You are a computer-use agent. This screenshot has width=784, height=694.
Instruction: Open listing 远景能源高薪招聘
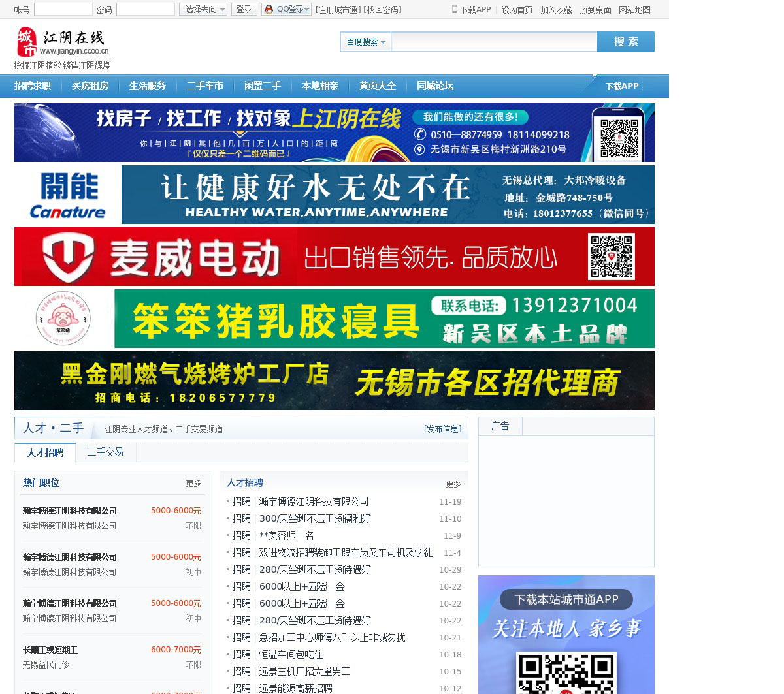[295, 688]
